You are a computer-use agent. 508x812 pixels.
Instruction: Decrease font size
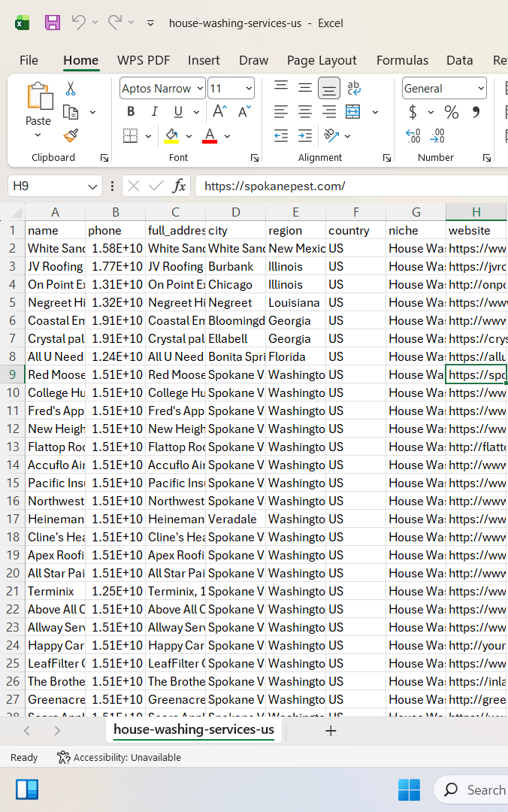coord(244,111)
